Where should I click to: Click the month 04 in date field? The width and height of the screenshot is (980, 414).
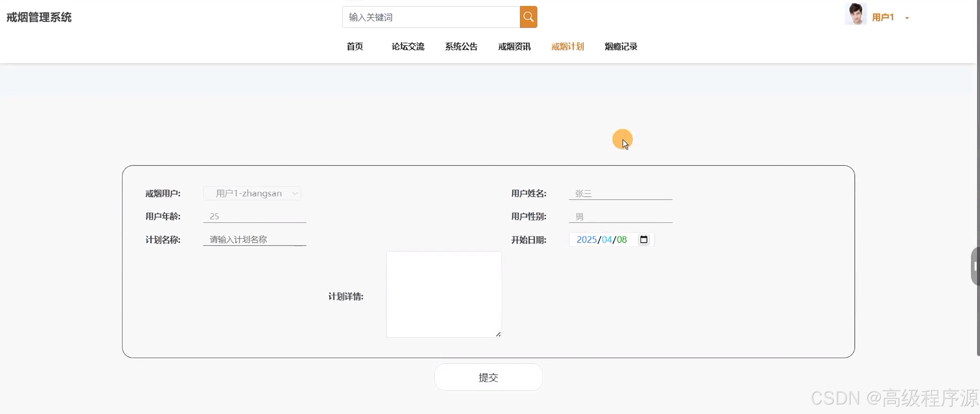[607, 240]
